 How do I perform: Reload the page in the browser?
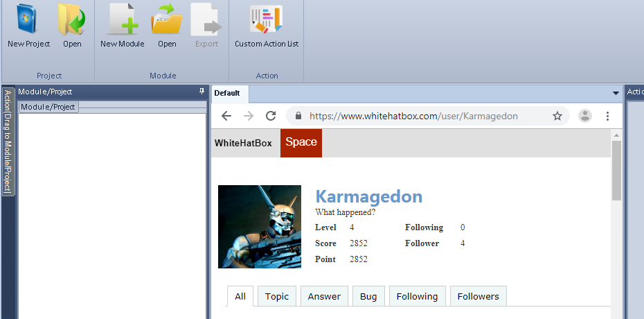[271, 116]
